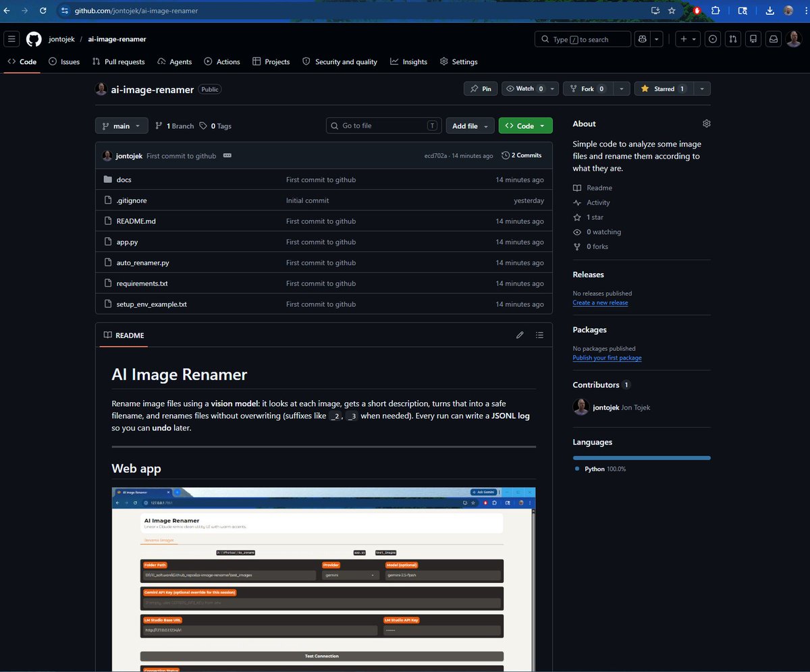Open the browser Extensions puzzle icon
Screen dimensions: 810x672
tap(715, 11)
